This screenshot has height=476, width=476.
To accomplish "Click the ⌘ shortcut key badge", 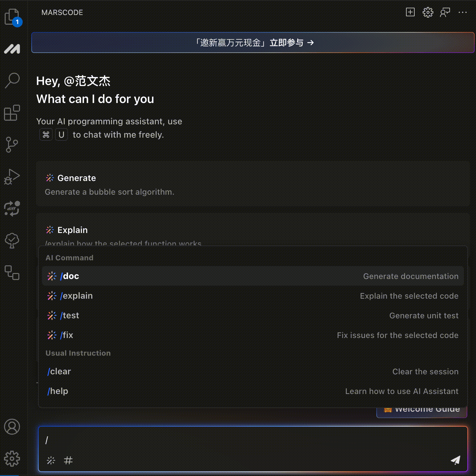I will point(46,135).
